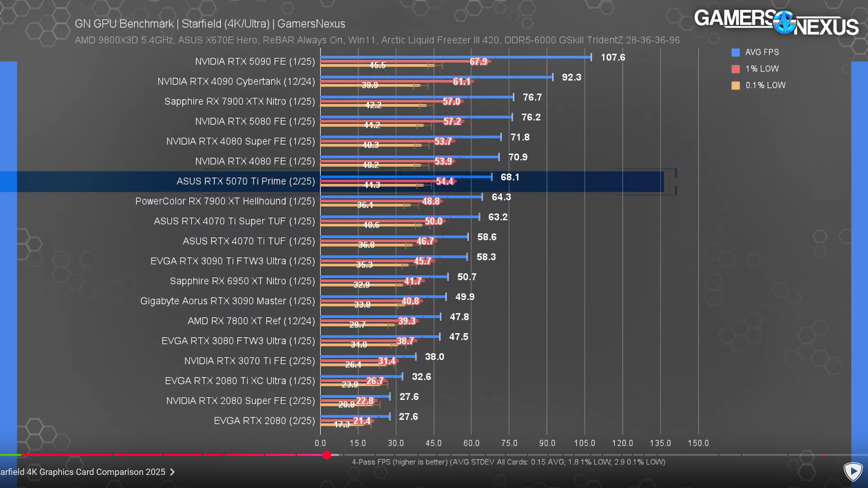The height and width of the screenshot is (488, 868).
Task: Click the AVG FPS legend text
Action: [762, 52]
